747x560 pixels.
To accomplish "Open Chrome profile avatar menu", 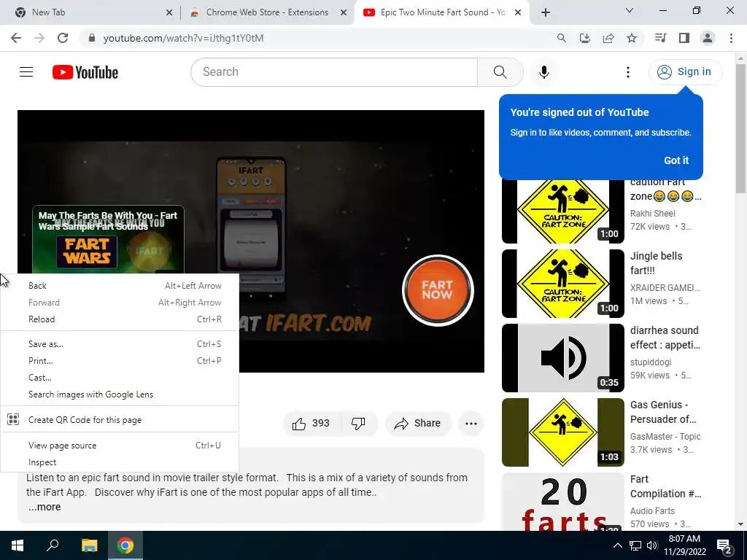I will pos(708,38).
